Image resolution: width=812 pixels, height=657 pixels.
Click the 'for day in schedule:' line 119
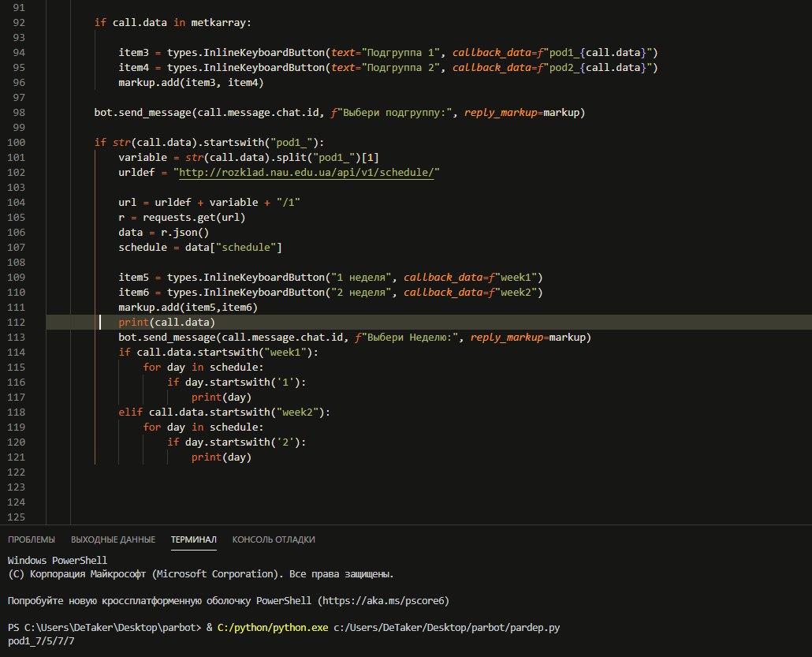tap(203, 427)
